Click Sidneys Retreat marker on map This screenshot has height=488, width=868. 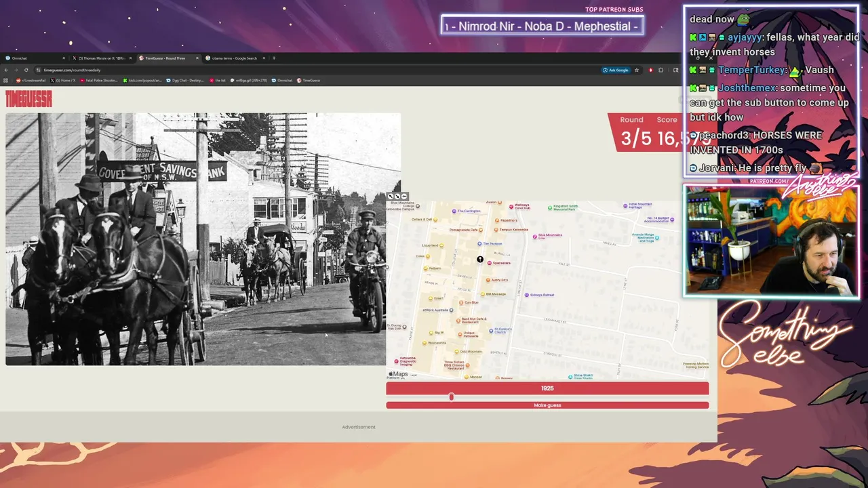(527, 295)
